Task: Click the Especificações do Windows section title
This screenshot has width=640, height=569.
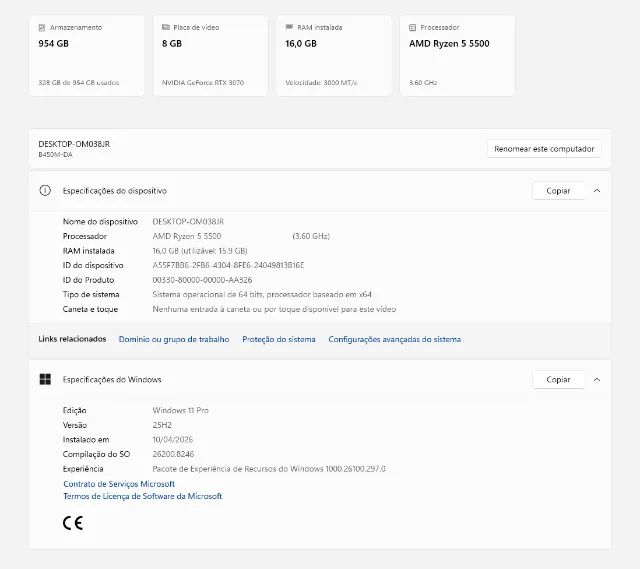Action: 112,380
